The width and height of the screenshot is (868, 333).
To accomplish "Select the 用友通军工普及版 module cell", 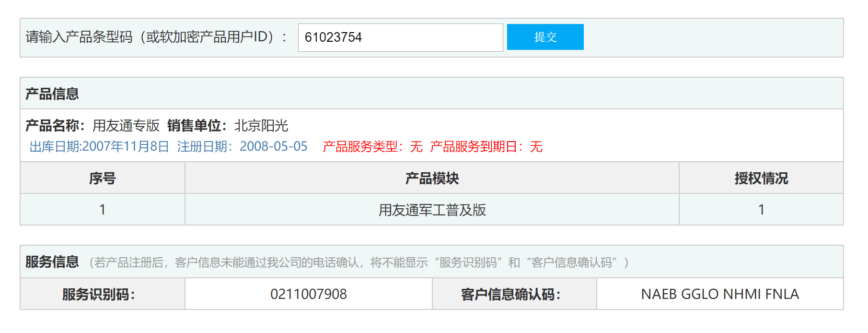I will (x=432, y=210).
